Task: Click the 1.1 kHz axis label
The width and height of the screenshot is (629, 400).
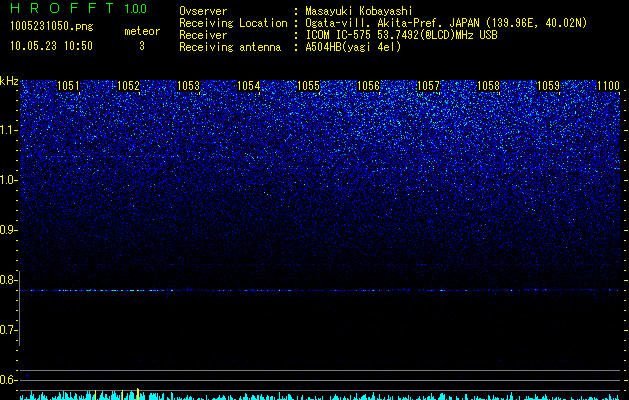Action: click(x=8, y=130)
